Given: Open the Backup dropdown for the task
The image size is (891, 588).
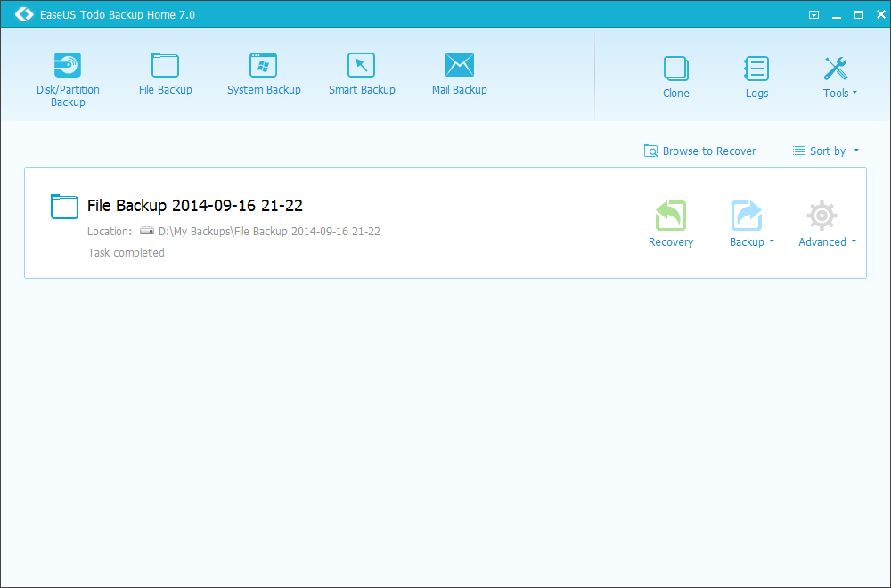Looking at the screenshot, I should (751, 224).
